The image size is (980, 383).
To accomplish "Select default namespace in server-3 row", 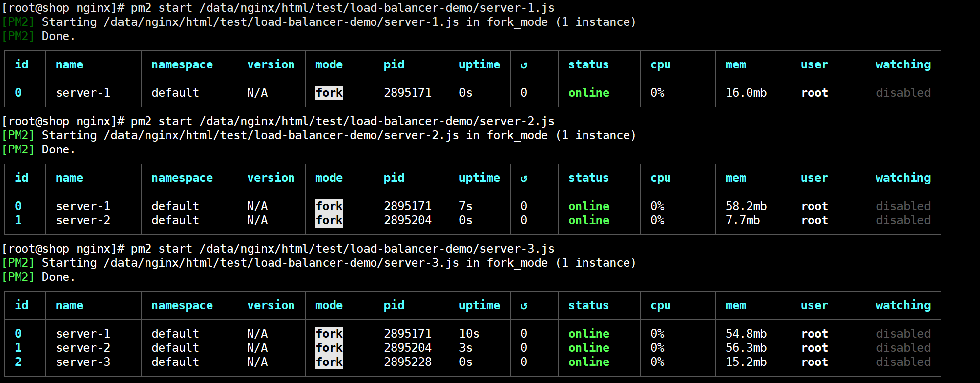I will coord(175,362).
